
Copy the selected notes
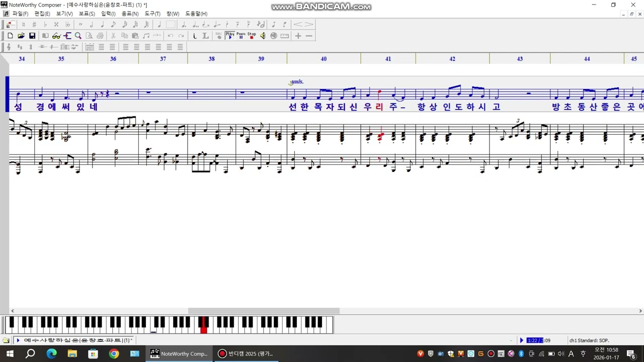(x=124, y=36)
